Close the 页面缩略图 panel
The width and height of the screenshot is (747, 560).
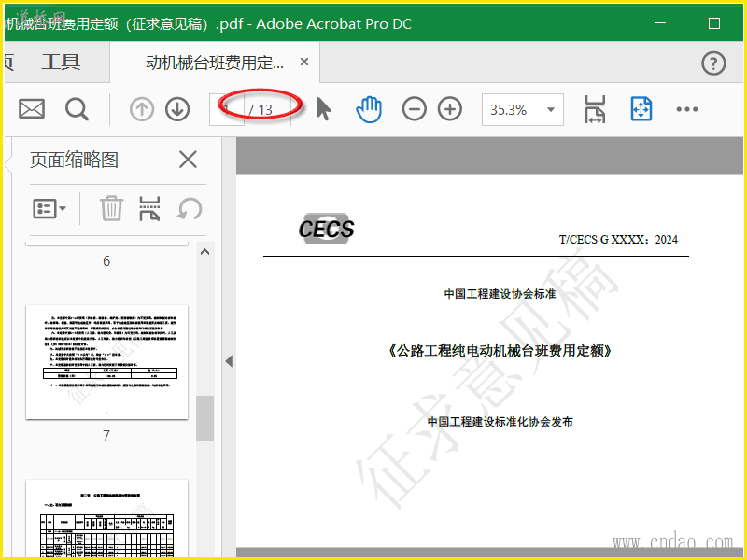[x=189, y=160]
